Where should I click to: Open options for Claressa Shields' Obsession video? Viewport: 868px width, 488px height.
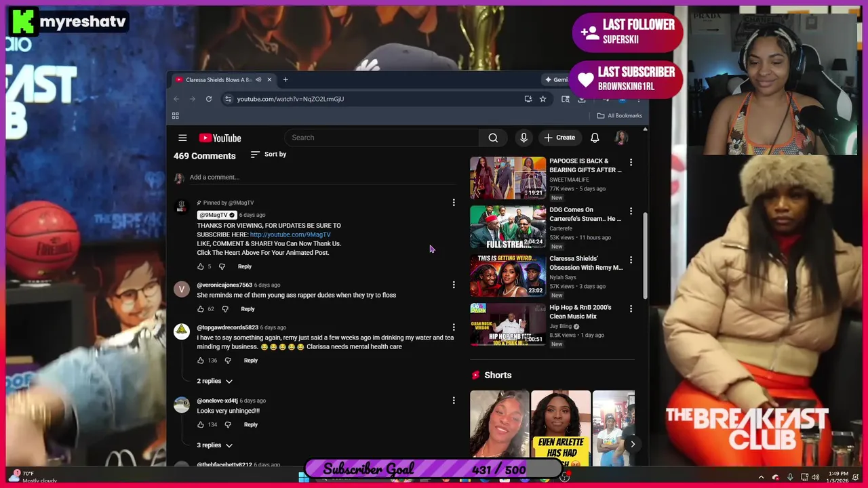click(x=631, y=260)
